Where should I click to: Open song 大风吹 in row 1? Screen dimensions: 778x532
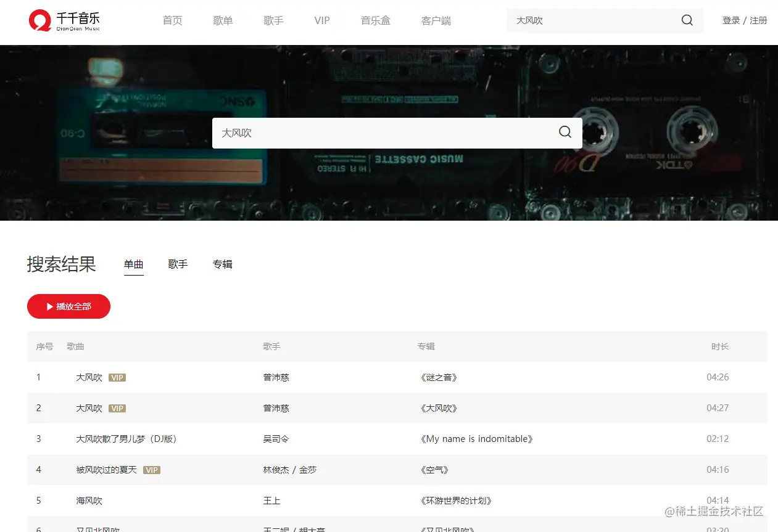tap(89, 377)
